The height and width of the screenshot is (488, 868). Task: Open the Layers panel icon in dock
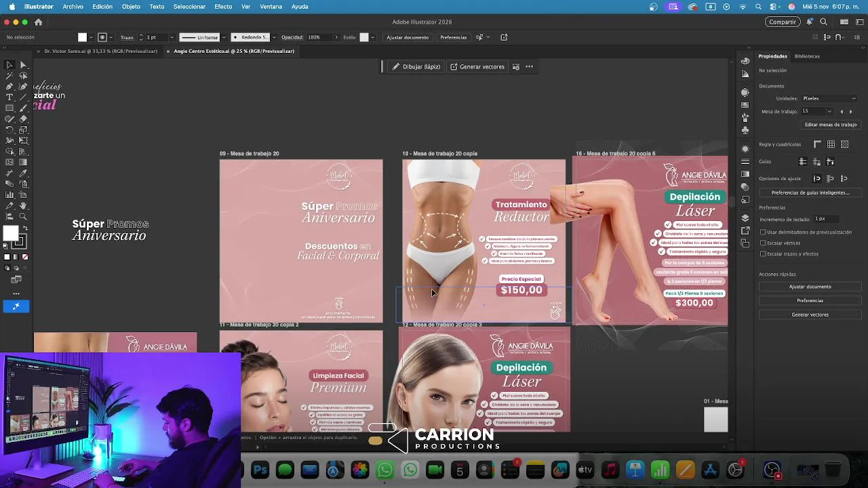745,218
